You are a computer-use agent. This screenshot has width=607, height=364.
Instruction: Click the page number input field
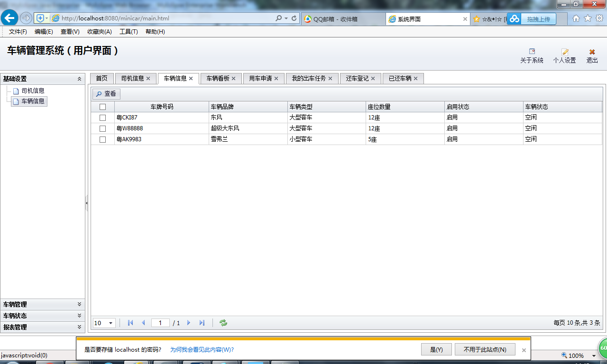tap(160, 323)
